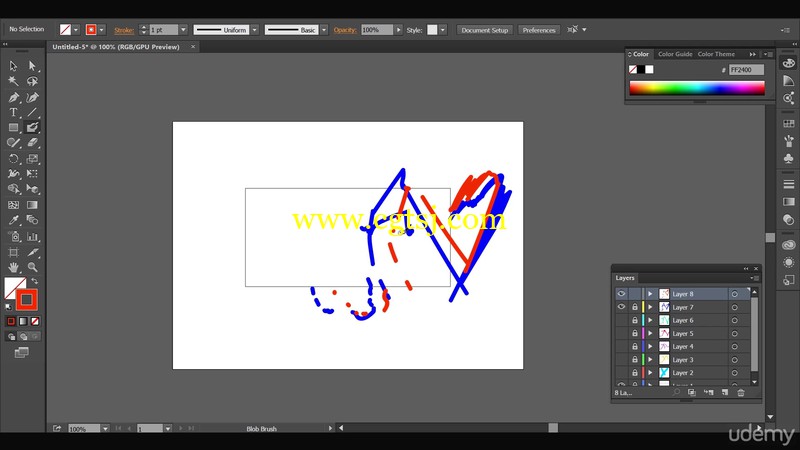Toggle visibility of Layer 7
Image resolution: width=800 pixels, height=450 pixels.
(x=621, y=307)
